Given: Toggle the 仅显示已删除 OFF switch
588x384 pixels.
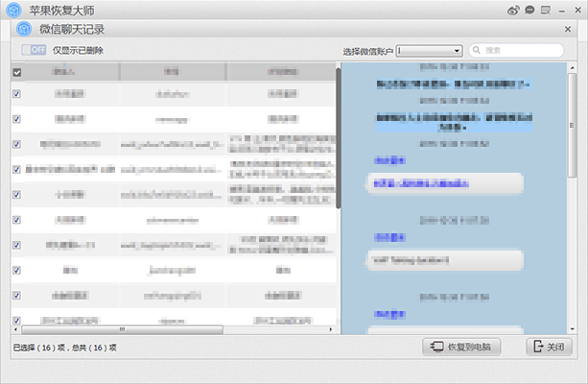Looking at the screenshot, I should pos(34,50).
